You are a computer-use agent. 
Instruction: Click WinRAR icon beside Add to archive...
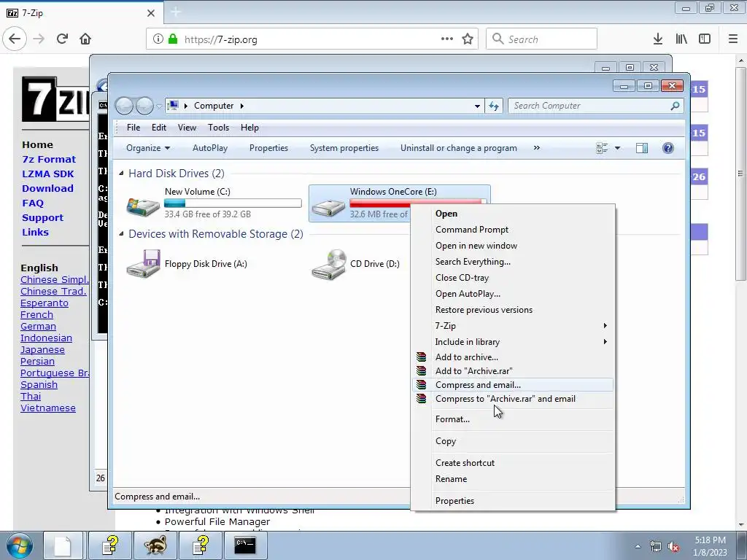(421, 357)
